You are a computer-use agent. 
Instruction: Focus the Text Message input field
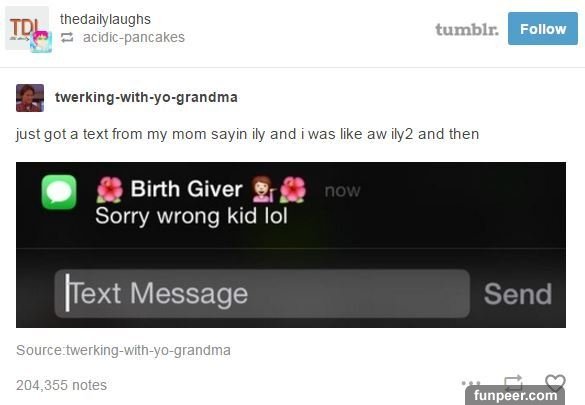point(262,294)
